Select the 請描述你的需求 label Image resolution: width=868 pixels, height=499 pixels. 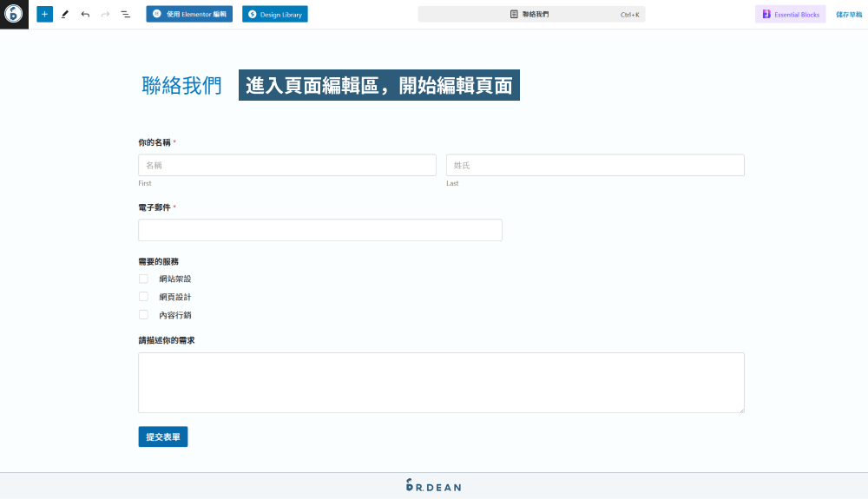[x=167, y=340]
